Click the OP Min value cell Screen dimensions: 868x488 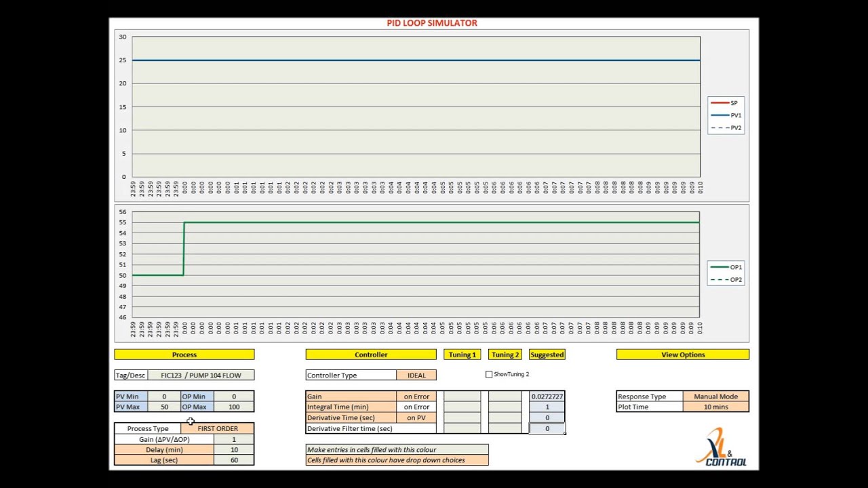click(x=234, y=396)
